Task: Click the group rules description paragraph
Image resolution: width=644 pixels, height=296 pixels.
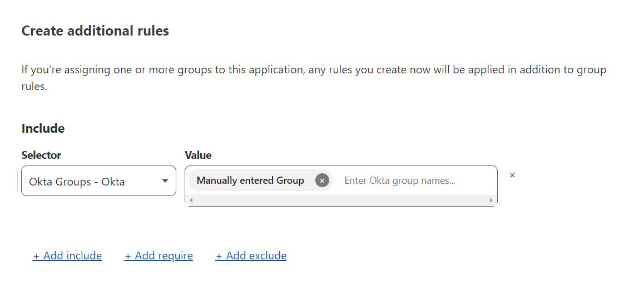Action: (314, 78)
